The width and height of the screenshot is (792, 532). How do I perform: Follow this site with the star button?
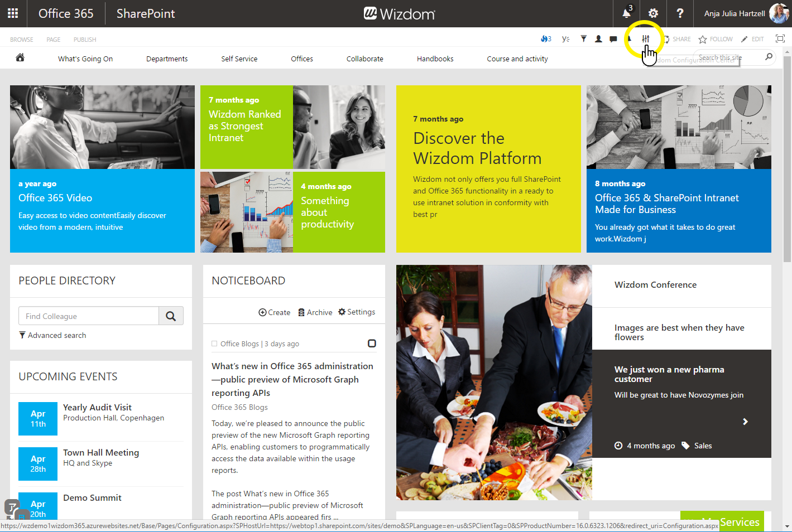(716, 39)
